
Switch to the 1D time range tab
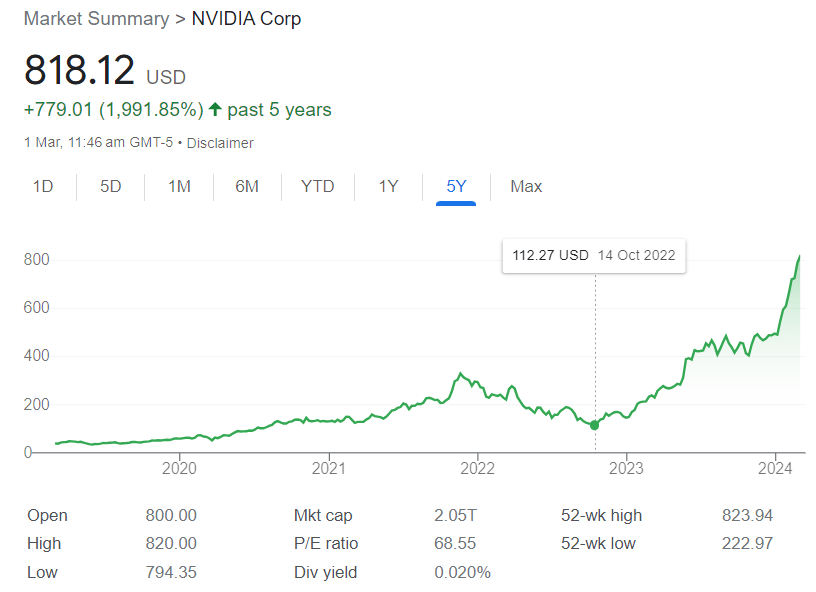(x=43, y=186)
